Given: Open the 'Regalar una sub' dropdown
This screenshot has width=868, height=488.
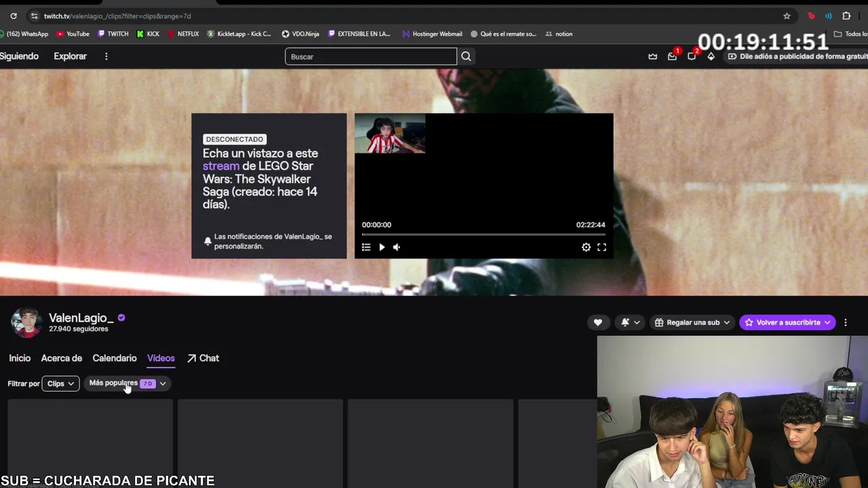Looking at the screenshot, I should (692, 323).
